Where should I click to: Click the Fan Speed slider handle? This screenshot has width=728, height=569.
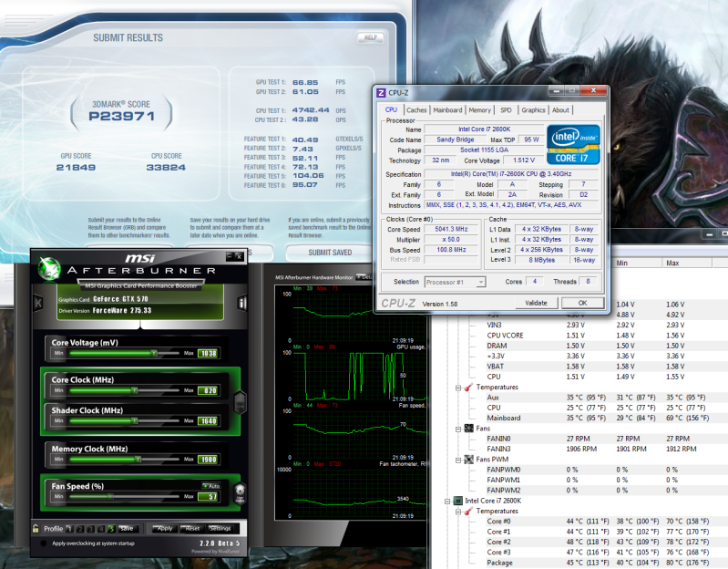110,496
